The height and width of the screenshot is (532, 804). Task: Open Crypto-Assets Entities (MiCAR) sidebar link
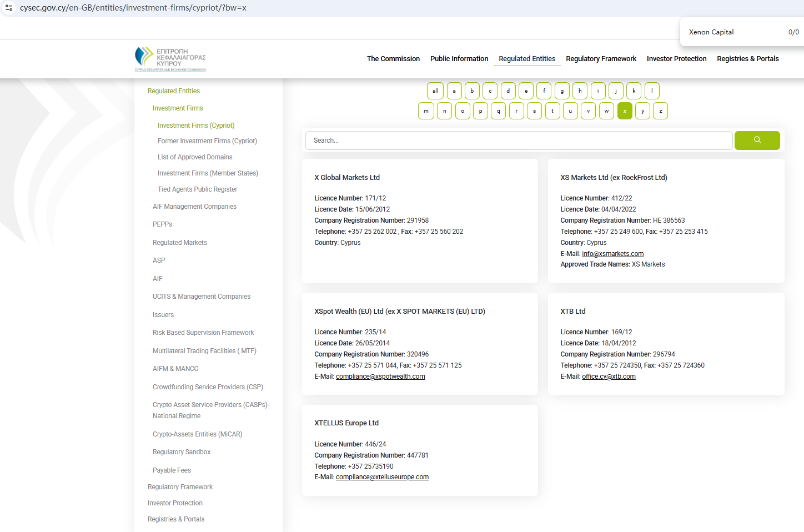tap(197, 434)
